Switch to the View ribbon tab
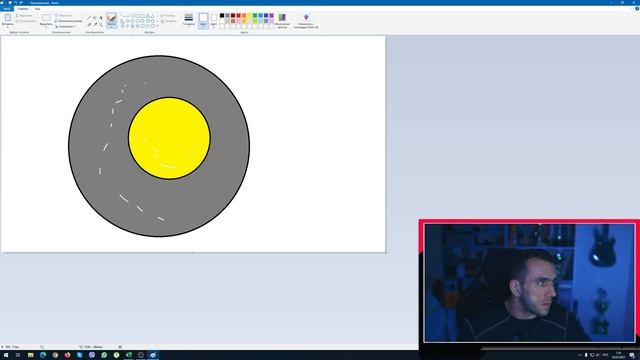The image size is (640, 360). click(x=37, y=9)
